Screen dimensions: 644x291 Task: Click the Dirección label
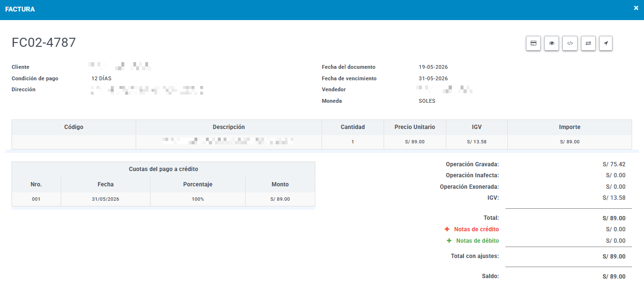click(x=23, y=89)
